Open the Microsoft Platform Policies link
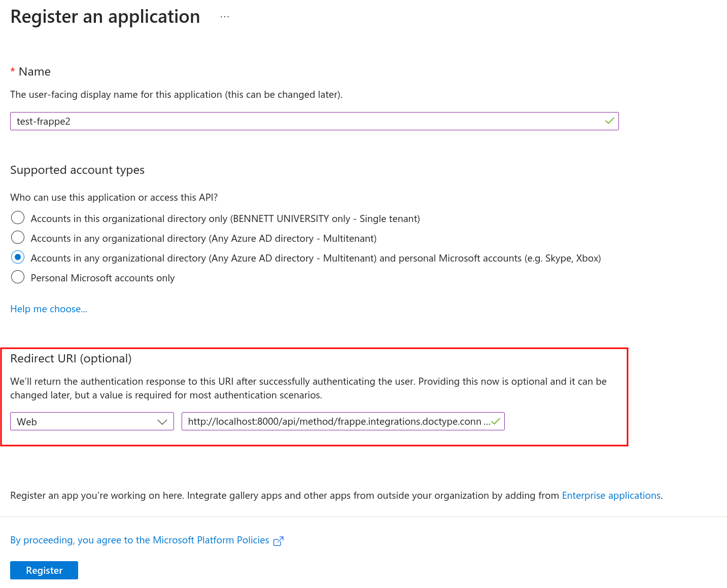Screen dimensions: 727x588 pos(140,540)
